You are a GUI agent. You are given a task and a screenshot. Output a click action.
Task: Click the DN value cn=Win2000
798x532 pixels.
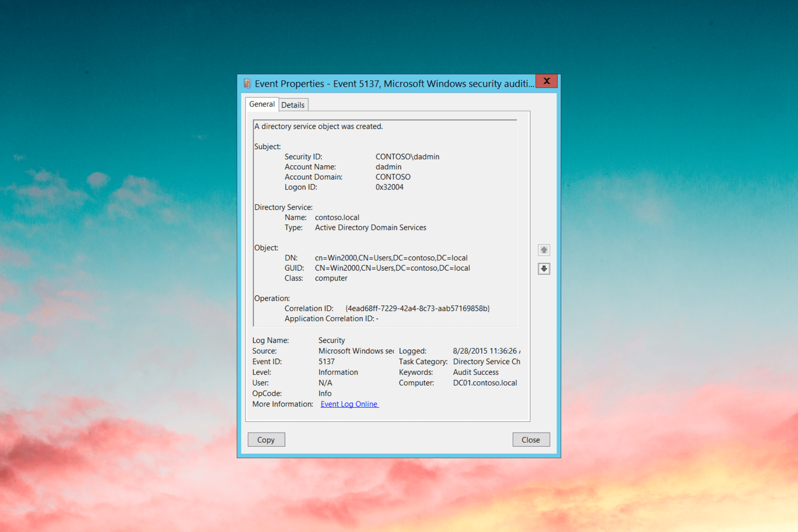click(391, 258)
